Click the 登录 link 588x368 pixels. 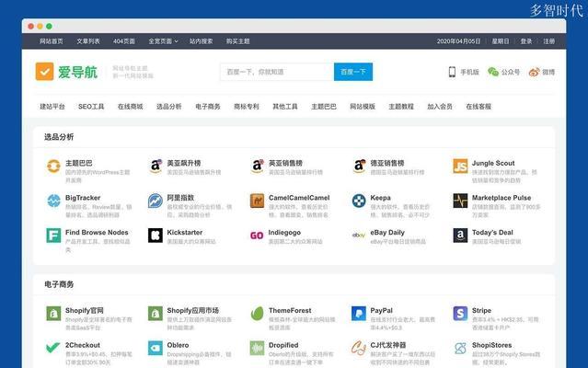pos(526,41)
